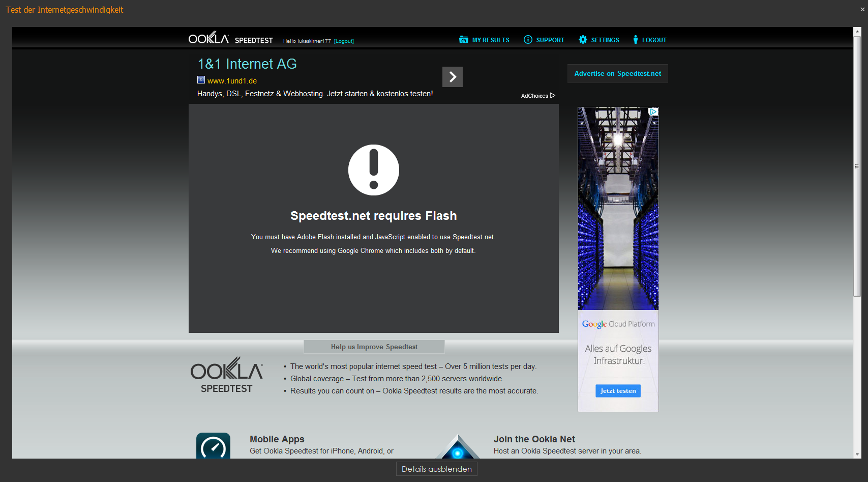Open the Support menu item
868x482 pixels.
(x=550, y=40)
